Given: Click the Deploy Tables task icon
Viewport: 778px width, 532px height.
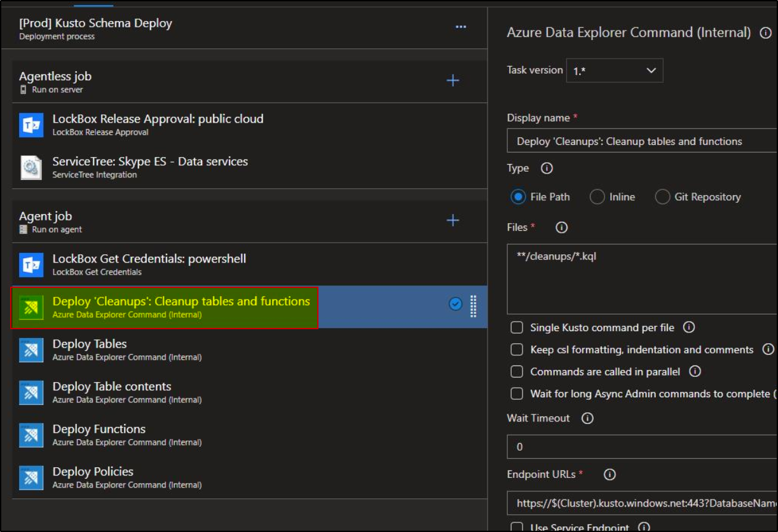Looking at the screenshot, I should pyautogui.click(x=31, y=350).
